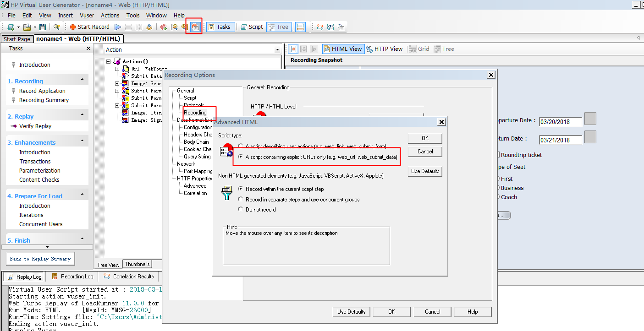Collapse the 3. Enhancements task section
This screenshot has height=331, width=644.
pos(83,141)
